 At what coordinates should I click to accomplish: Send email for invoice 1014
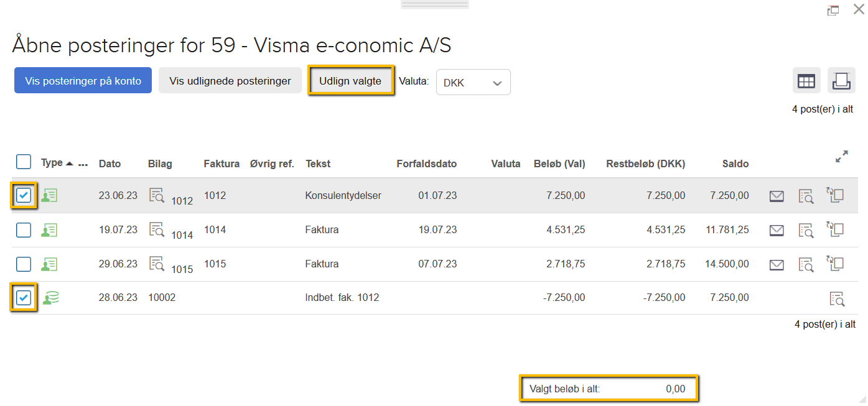[776, 229]
